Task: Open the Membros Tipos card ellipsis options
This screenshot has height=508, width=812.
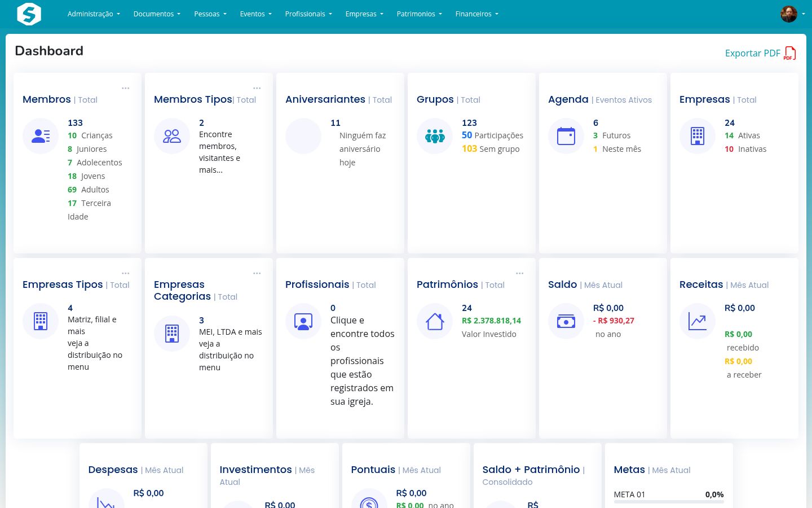Action: coord(257,88)
